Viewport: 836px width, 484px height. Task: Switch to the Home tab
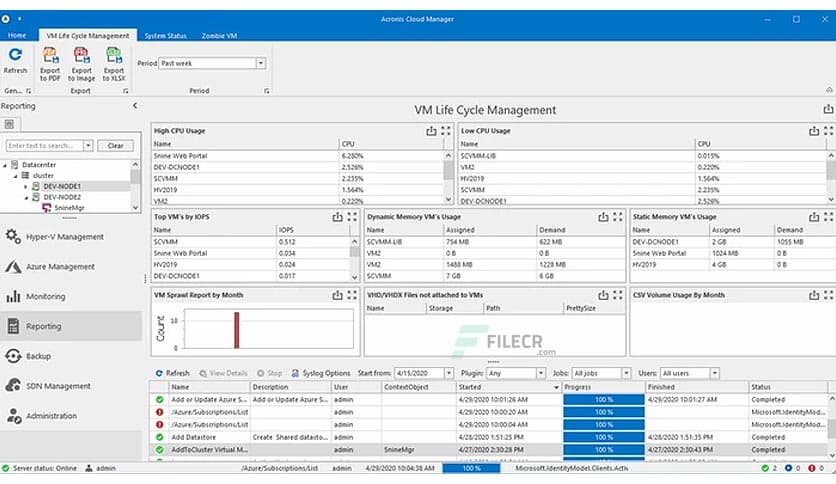[x=17, y=35]
